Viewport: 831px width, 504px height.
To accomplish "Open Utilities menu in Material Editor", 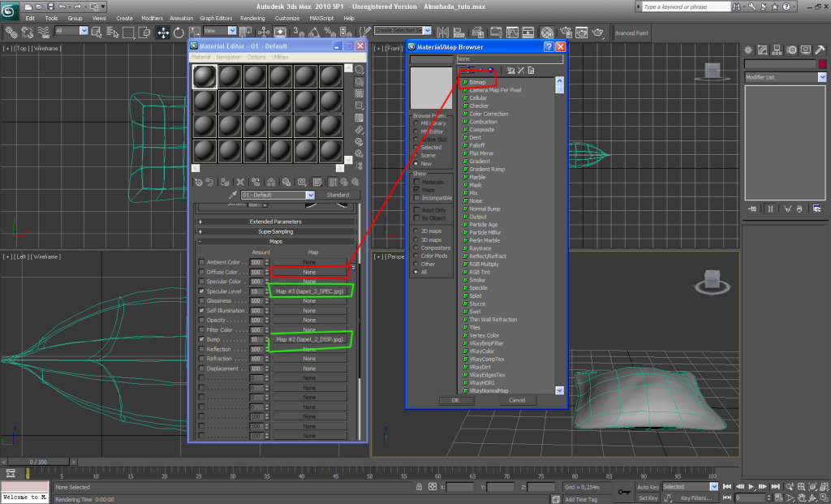I will tap(280, 58).
